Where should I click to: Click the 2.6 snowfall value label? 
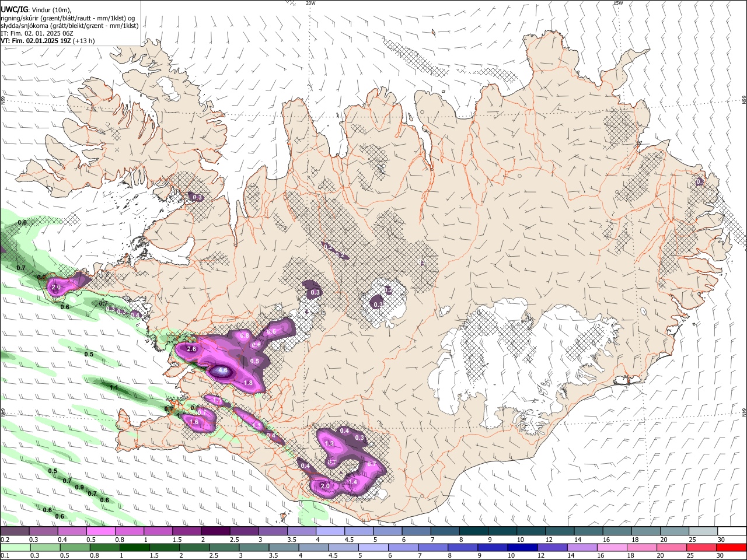pyautogui.click(x=191, y=349)
